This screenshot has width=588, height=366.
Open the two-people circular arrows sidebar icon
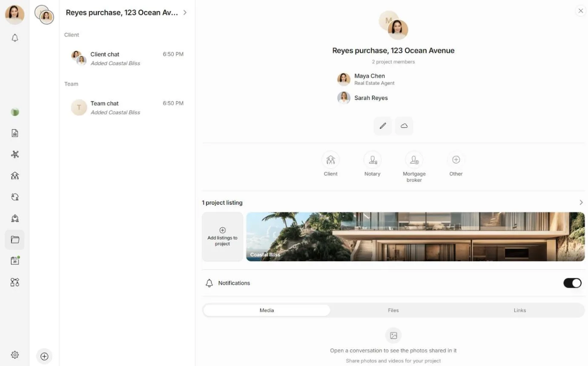(15, 197)
